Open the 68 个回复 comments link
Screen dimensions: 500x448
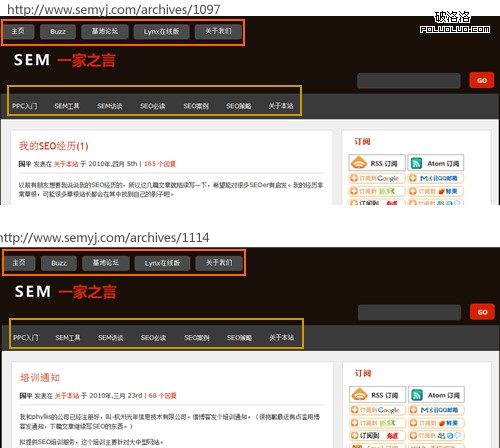click(x=162, y=396)
